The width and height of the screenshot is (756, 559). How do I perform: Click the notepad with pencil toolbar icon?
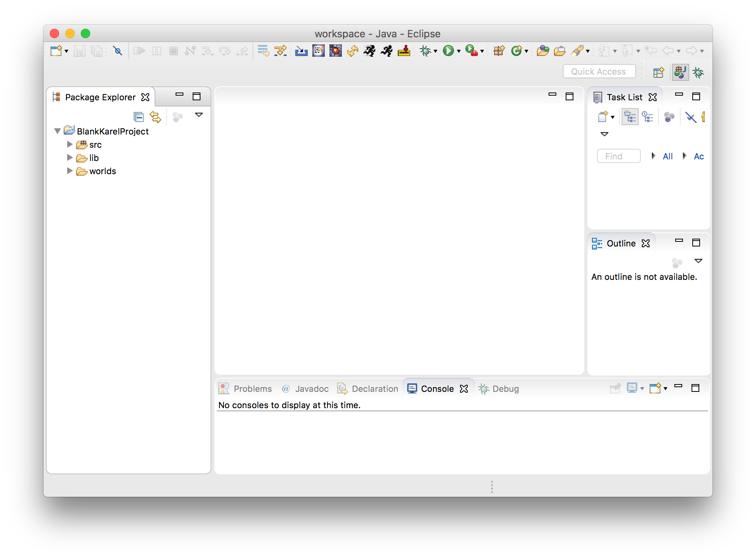pos(319,51)
